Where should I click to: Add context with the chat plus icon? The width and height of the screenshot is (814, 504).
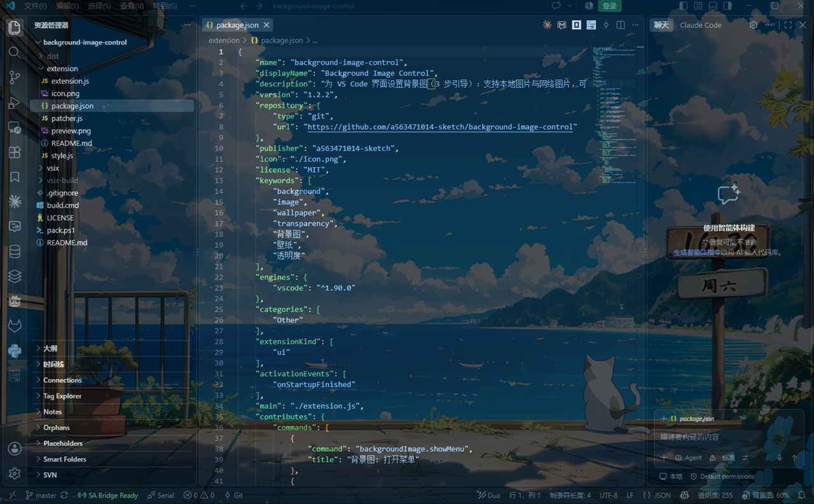coord(665,458)
